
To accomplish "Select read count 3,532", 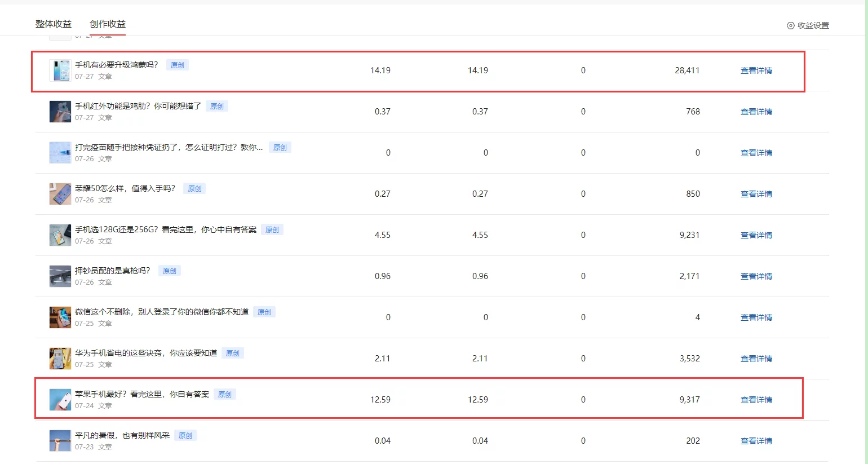I will coord(689,359).
